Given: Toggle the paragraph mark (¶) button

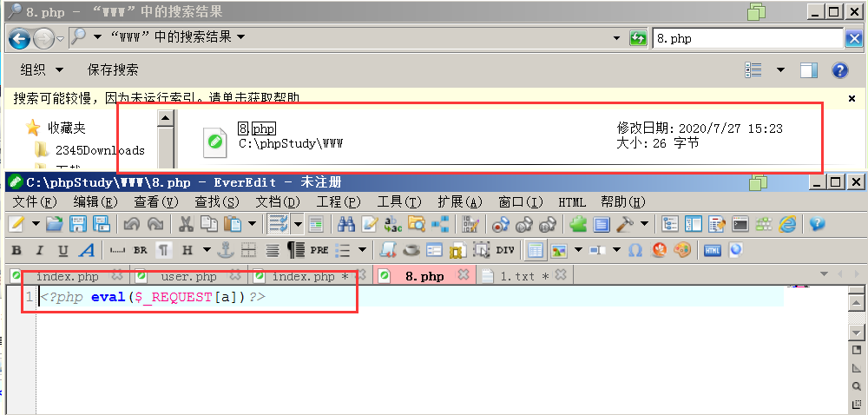Looking at the screenshot, I should [163, 250].
